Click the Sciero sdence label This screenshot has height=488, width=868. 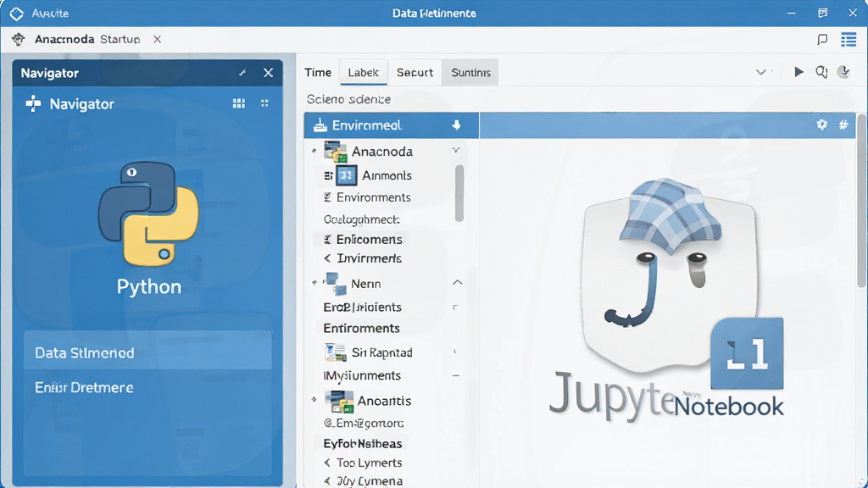click(x=348, y=99)
